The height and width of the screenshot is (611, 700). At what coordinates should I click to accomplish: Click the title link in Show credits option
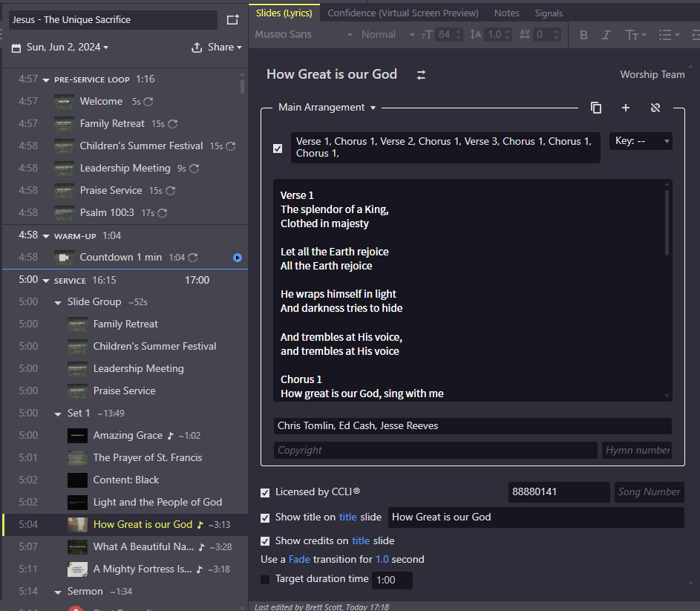(361, 541)
